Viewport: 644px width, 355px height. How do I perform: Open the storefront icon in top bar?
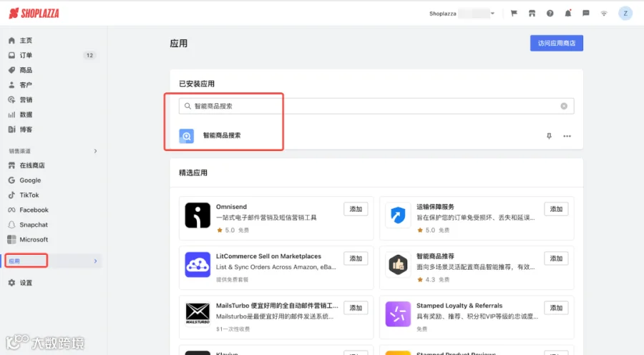coord(532,13)
